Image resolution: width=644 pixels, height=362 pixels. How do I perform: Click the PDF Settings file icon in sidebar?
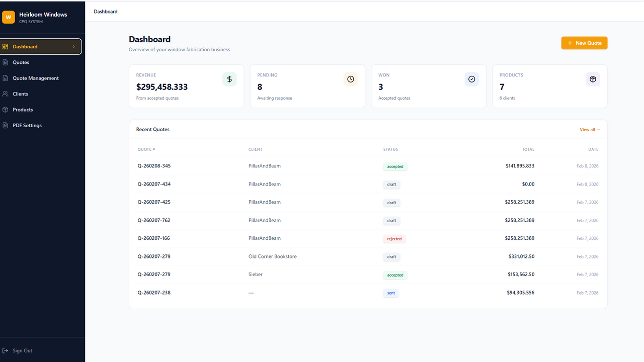pos(6,125)
